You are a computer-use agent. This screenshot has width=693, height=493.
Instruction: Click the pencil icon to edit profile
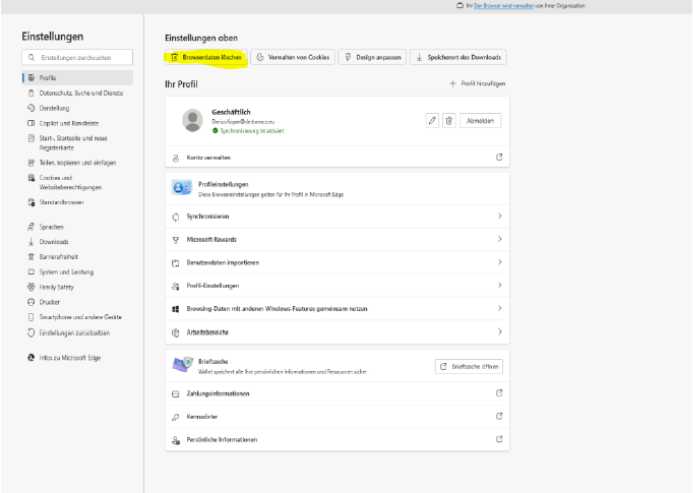point(433,120)
